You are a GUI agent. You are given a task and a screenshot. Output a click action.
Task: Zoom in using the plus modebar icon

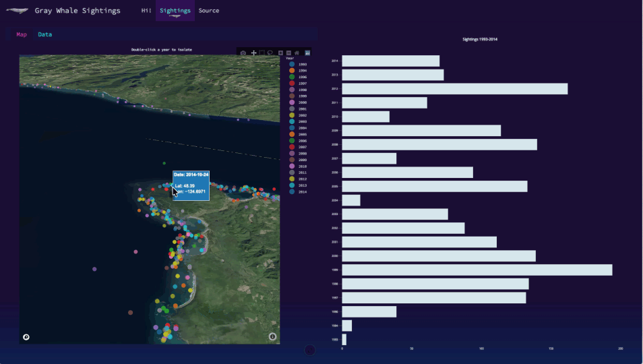coord(281,53)
